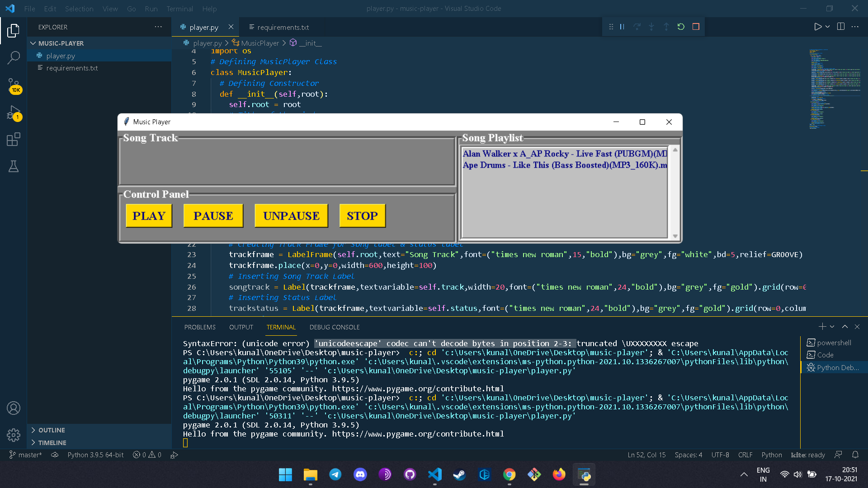Viewport: 868px width, 488px height.
Task: Expand the OUTLINE section
Action: (99, 430)
